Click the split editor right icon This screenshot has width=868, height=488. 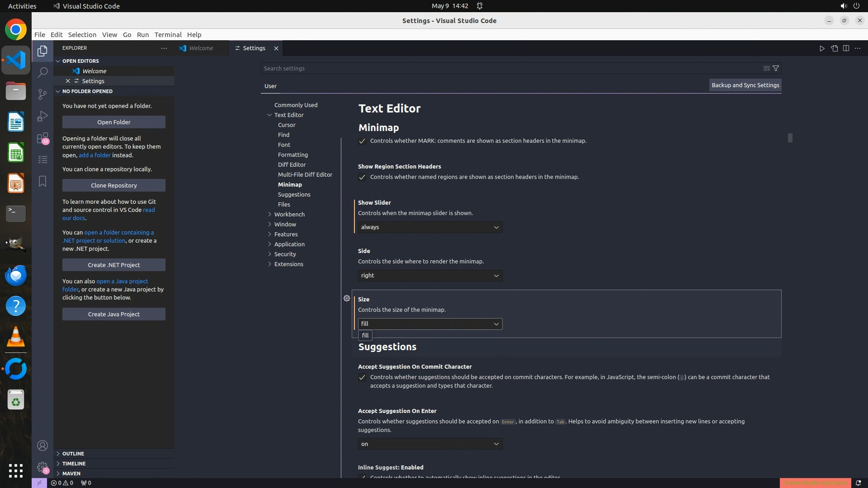pos(846,48)
